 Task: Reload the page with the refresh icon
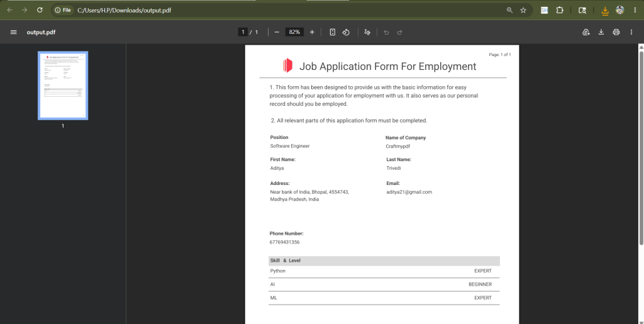coord(40,10)
